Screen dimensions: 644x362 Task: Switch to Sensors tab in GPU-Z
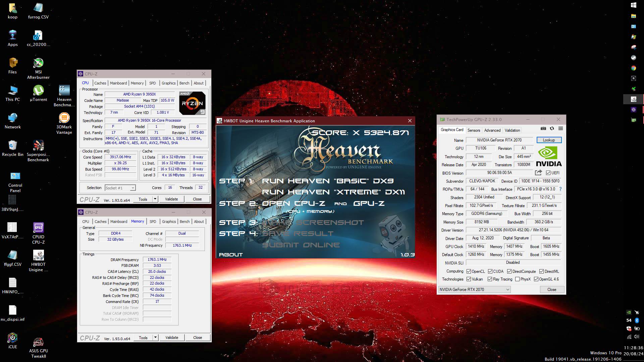(474, 130)
